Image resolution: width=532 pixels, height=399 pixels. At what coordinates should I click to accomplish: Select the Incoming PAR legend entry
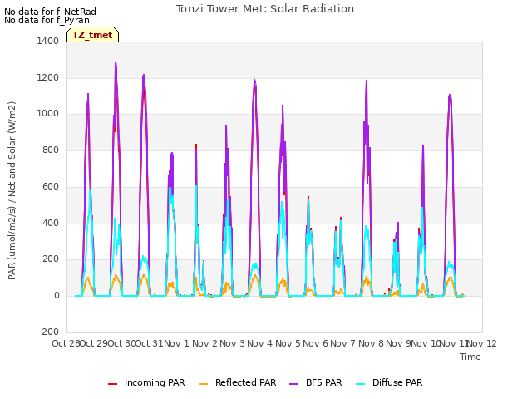tap(146, 382)
